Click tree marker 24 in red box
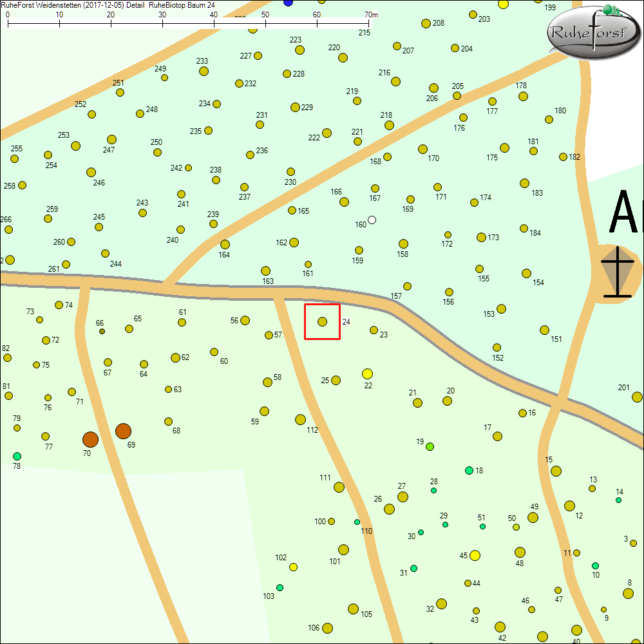 click(322, 321)
